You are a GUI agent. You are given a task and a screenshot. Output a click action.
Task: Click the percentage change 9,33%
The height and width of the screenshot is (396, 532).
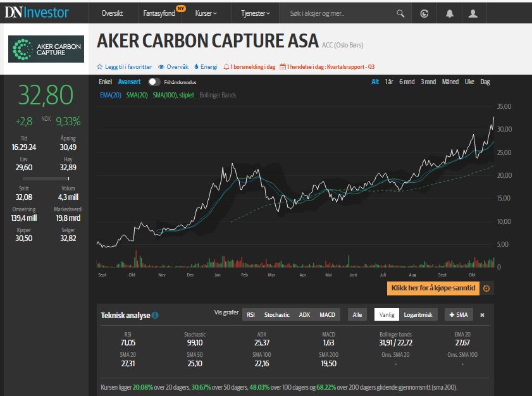pos(68,121)
